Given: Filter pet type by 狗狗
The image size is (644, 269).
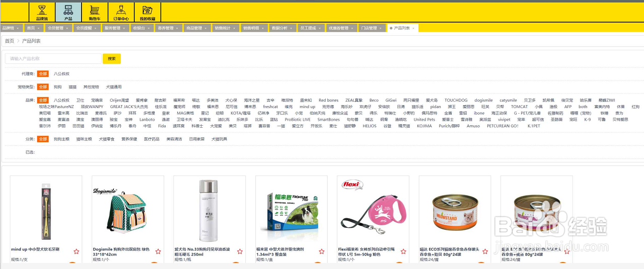Looking at the screenshot, I should [58, 87].
